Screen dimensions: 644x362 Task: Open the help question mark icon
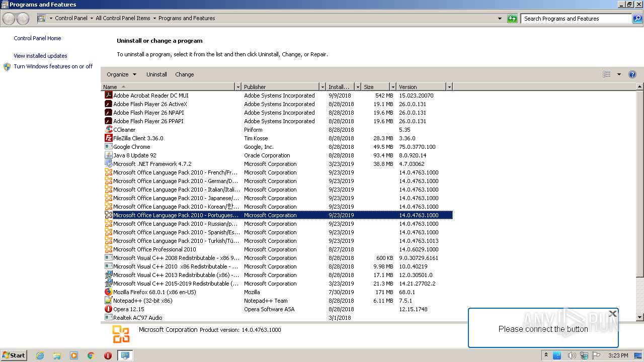tap(632, 74)
